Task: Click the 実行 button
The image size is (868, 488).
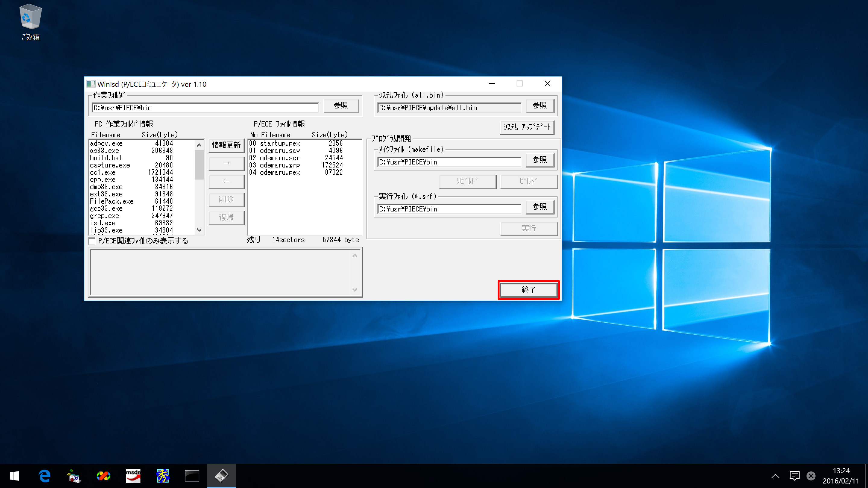Action: pos(529,229)
